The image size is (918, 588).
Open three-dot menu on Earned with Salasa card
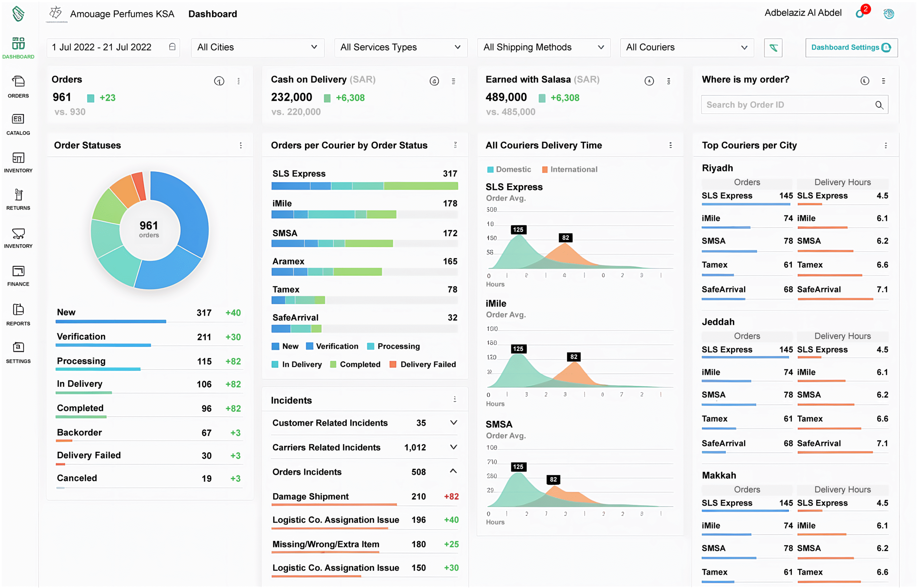668,81
